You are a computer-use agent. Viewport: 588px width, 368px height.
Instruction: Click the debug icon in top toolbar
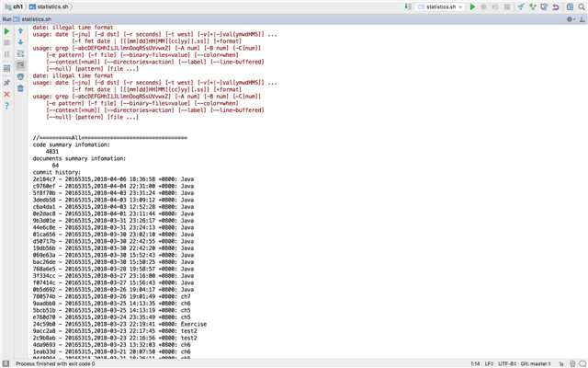click(x=484, y=6)
